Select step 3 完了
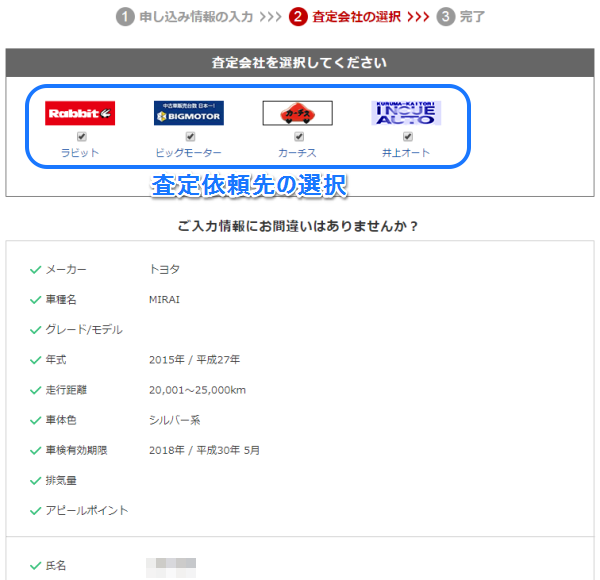This screenshot has width=600, height=580. [x=461, y=17]
